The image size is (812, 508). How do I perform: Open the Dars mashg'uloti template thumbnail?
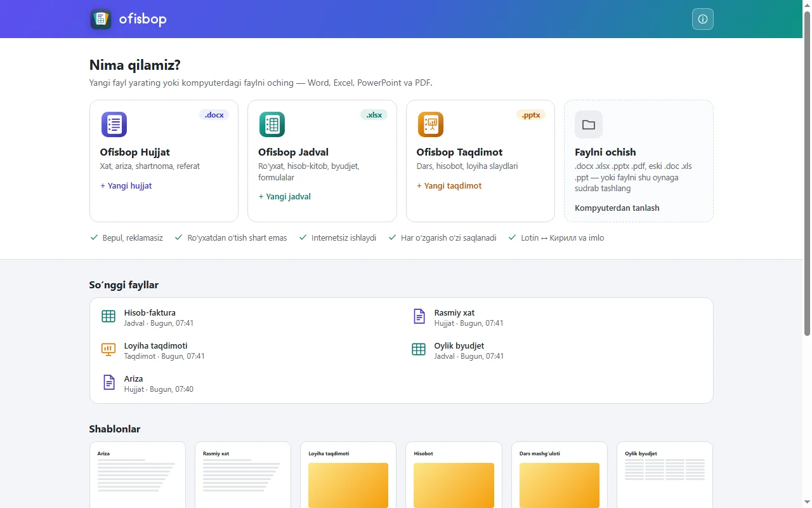tap(560, 475)
